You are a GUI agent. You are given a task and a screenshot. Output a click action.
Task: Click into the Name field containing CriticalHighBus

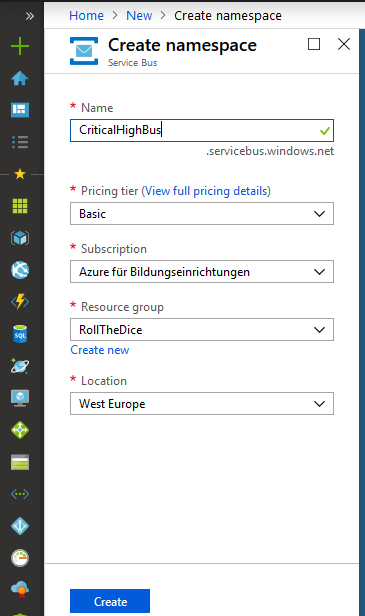click(x=202, y=130)
